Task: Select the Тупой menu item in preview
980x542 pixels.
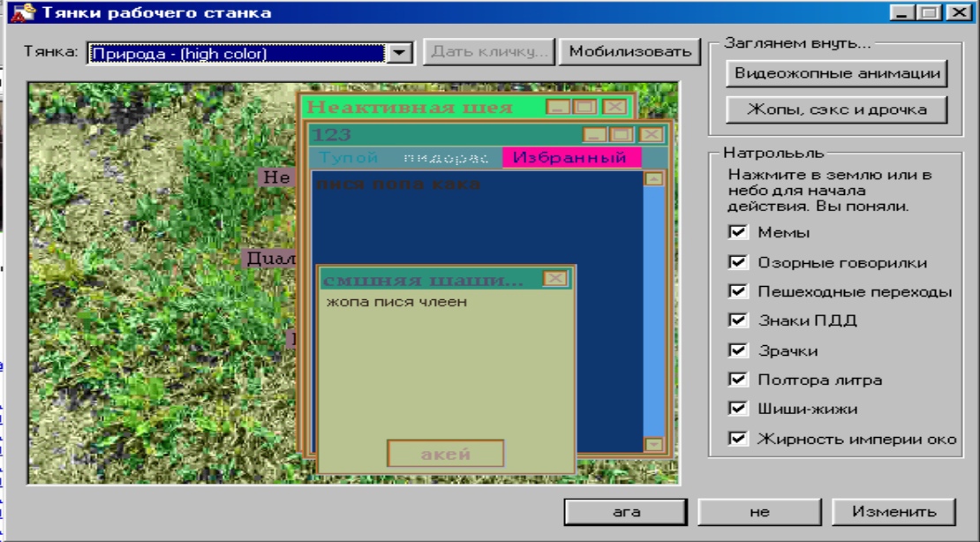Action: click(x=348, y=157)
